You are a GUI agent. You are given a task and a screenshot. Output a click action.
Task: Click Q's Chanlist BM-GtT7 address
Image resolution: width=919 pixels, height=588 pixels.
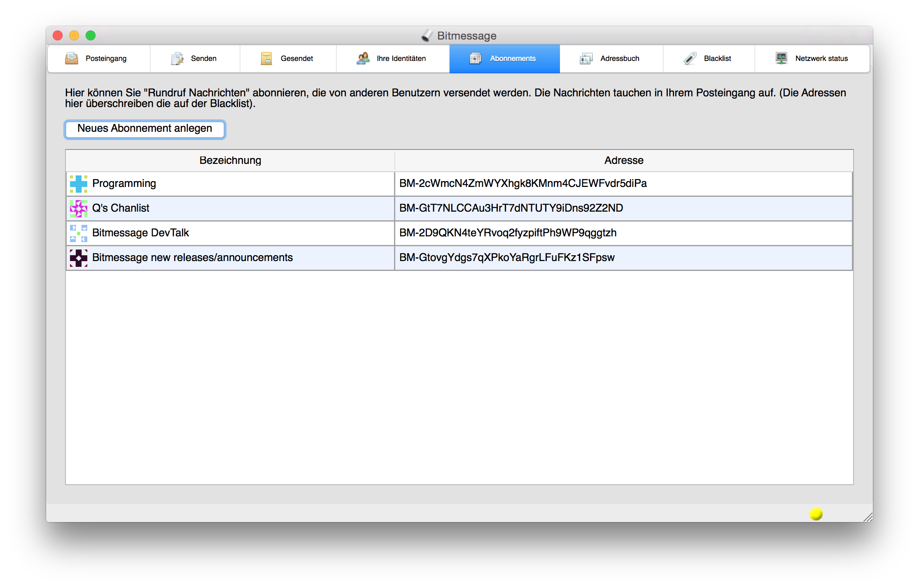click(x=511, y=208)
